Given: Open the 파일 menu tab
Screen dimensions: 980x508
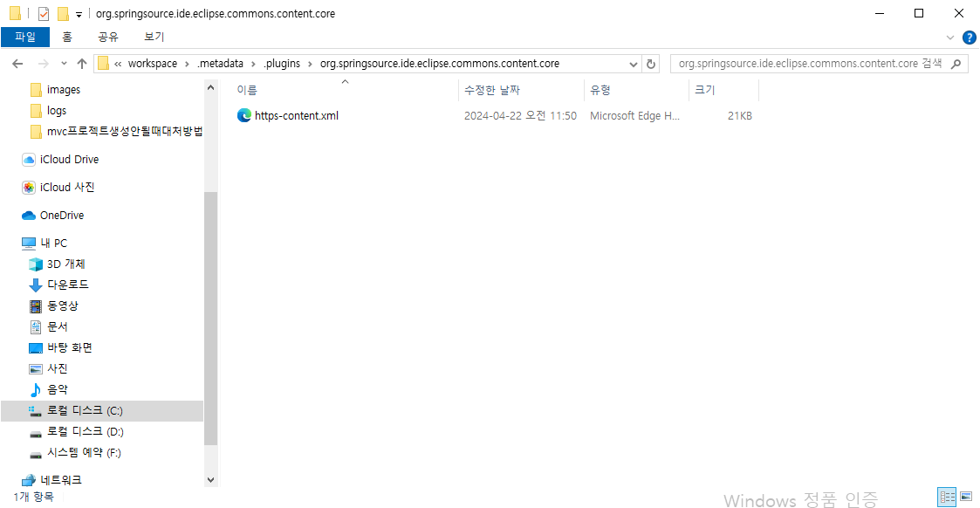Looking at the screenshot, I should coord(25,37).
